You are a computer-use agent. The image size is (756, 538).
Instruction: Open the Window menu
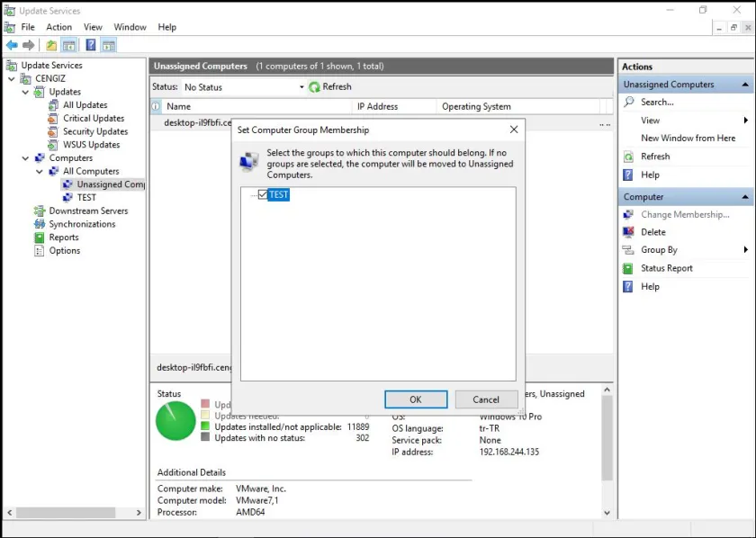tap(130, 27)
